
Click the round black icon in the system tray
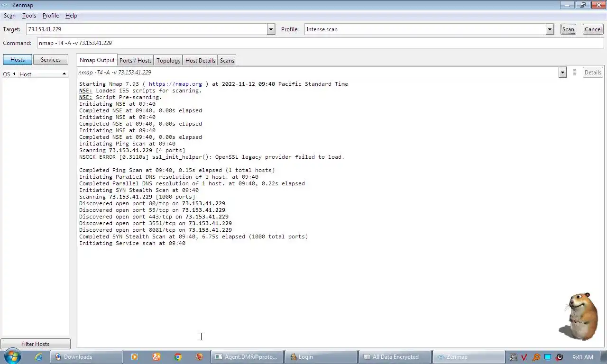560,357
